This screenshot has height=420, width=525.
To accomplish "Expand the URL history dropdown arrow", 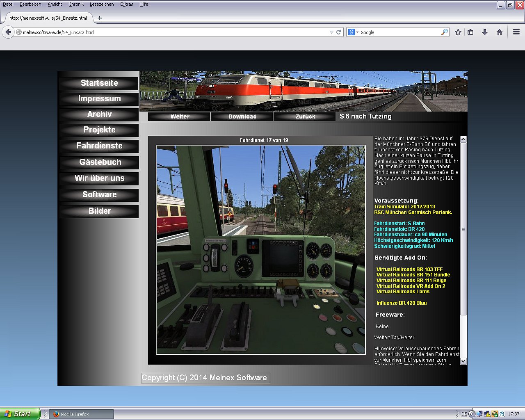I will [x=331, y=32].
